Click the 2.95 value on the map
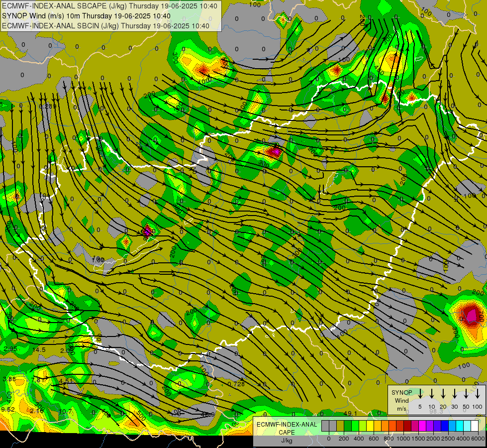 [x=10, y=348]
